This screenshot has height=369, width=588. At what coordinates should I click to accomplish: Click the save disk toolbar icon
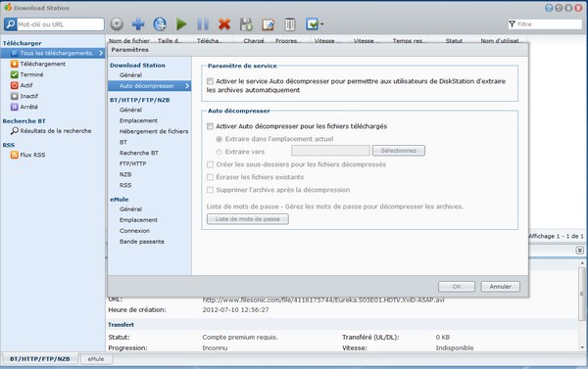(246, 23)
